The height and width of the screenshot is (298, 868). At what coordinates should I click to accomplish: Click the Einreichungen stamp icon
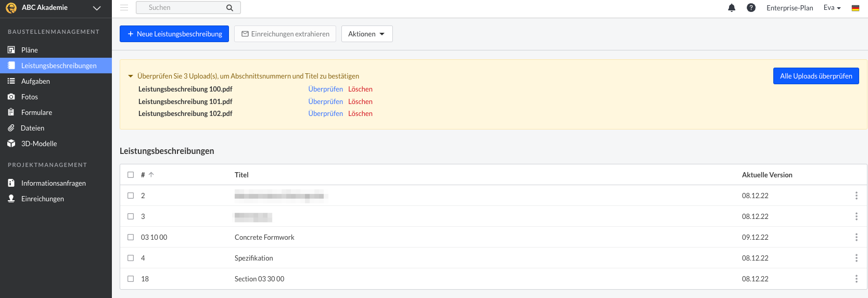[x=11, y=199]
